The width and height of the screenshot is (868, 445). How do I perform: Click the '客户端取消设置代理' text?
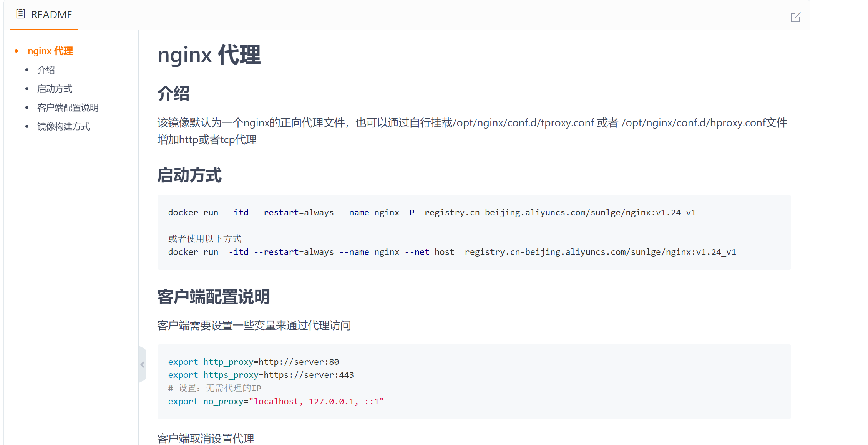[x=206, y=438]
